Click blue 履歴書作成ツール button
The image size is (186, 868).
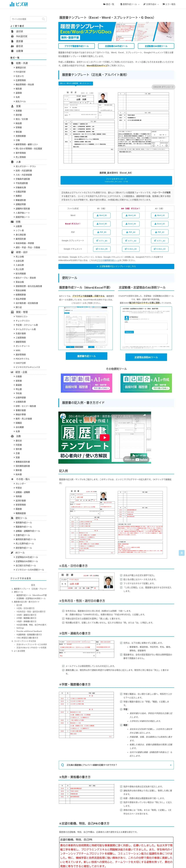86,356
